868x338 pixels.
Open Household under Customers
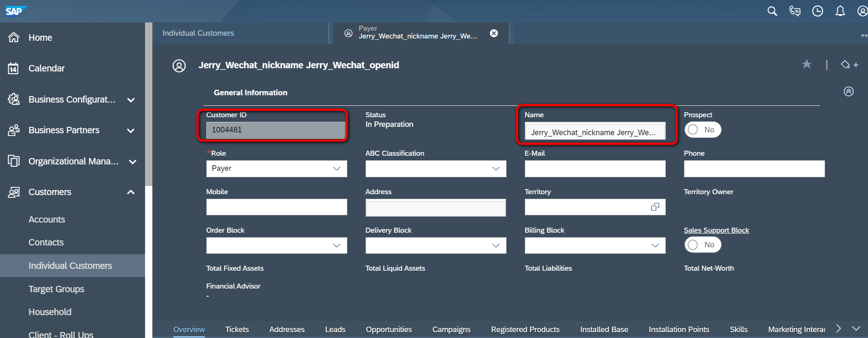[x=50, y=312]
